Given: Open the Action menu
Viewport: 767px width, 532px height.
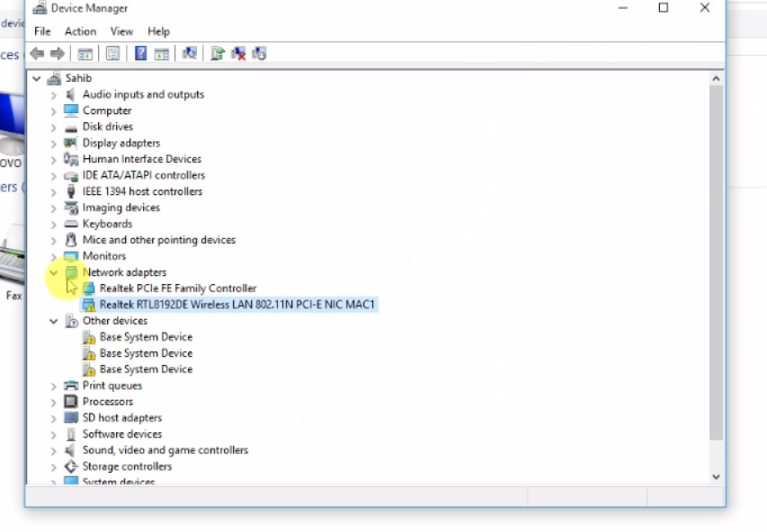Looking at the screenshot, I should [80, 31].
